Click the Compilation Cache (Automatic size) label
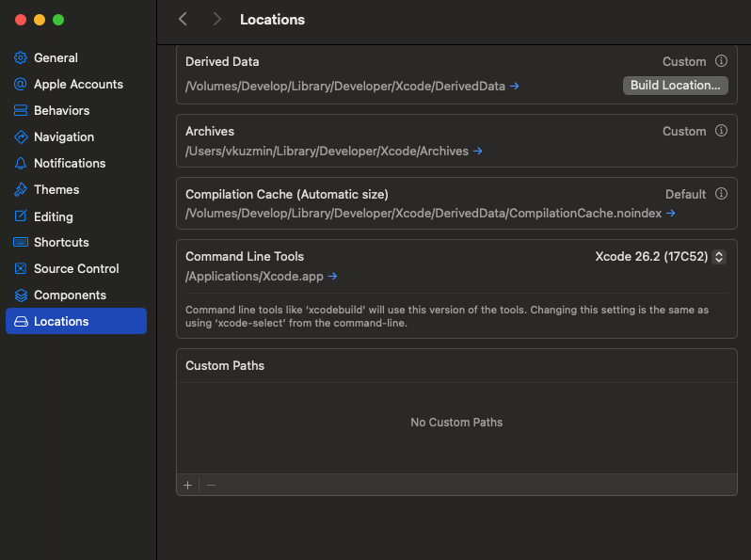The width and height of the screenshot is (751, 560). click(287, 195)
